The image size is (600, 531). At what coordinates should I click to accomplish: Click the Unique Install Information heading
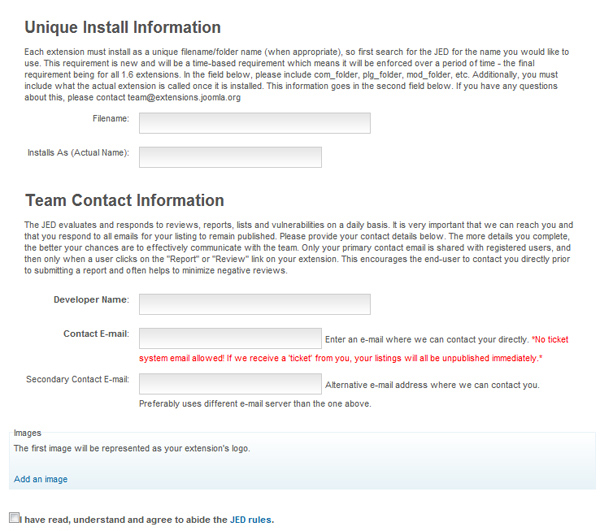coord(122,28)
